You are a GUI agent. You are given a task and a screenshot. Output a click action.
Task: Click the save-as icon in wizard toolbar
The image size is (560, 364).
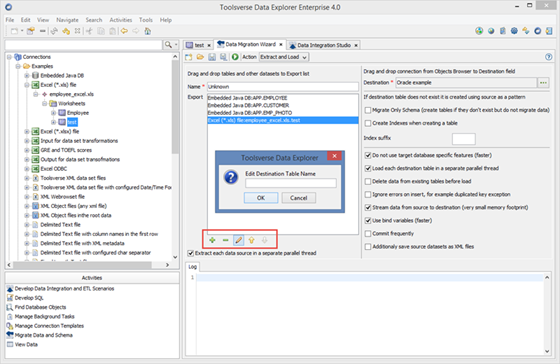[x=224, y=57]
